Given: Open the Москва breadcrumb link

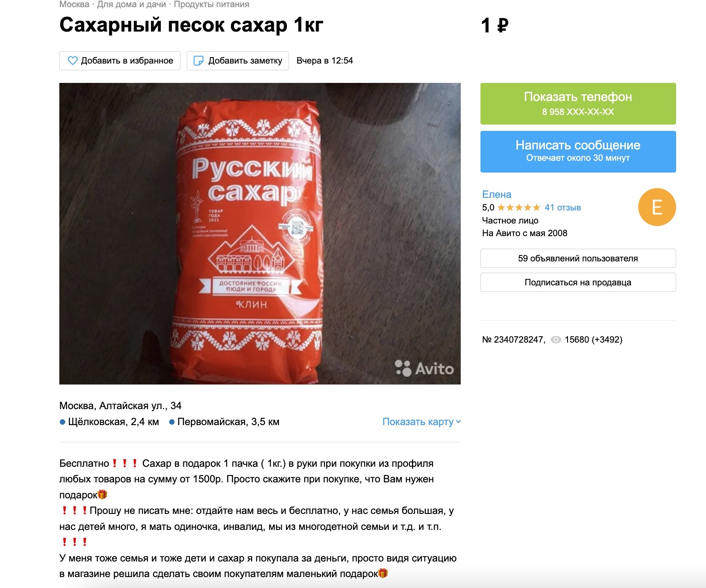Looking at the screenshot, I should click(x=74, y=5).
